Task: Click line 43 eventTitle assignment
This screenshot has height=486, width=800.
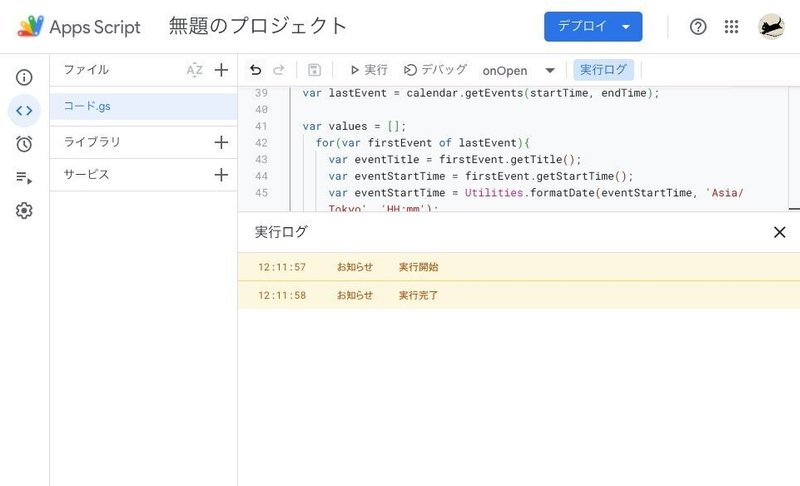Action: 455,160
